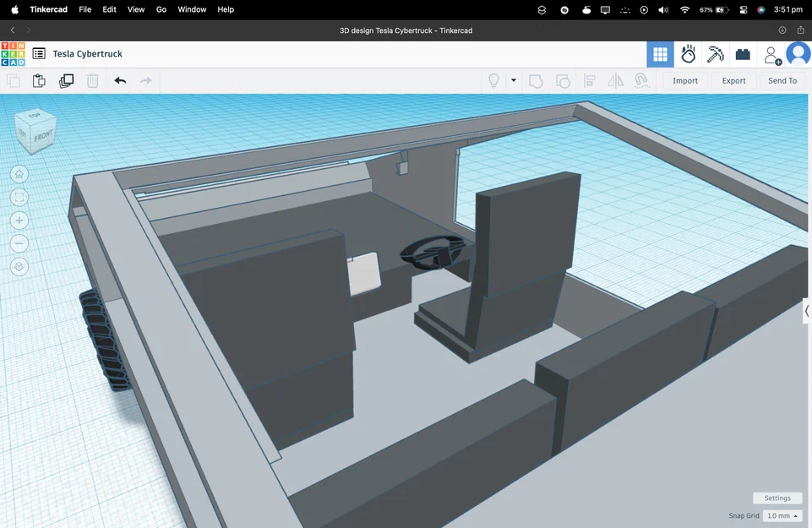Click the volume icon in menu bar
This screenshot has height=528, width=812.
click(x=663, y=10)
